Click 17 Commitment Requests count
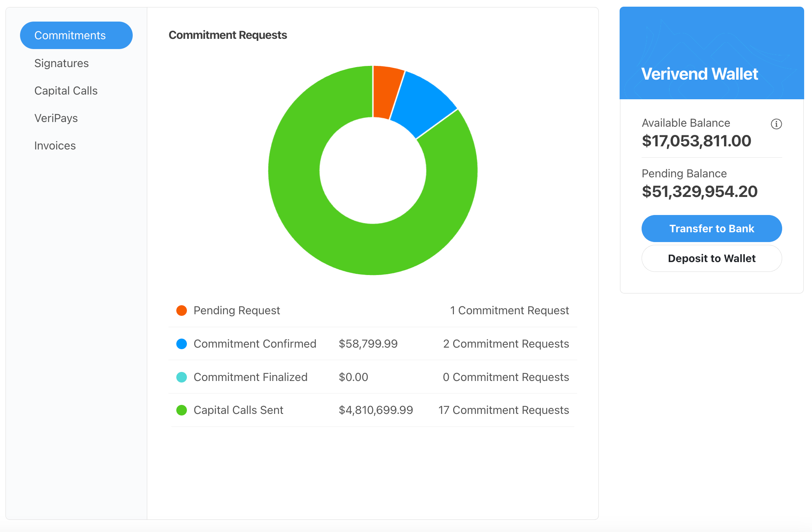The width and height of the screenshot is (812, 532). (503, 410)
